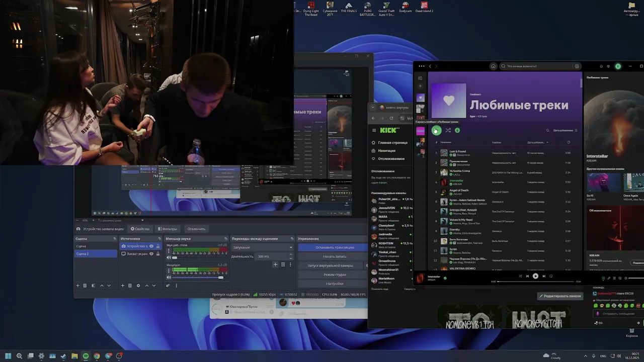
Task: Pop out the Scenes dock in OBS
Action: pos(115,239)
